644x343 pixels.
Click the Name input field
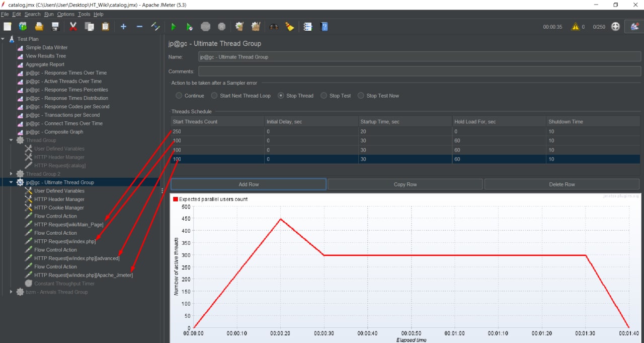point(420,57)
